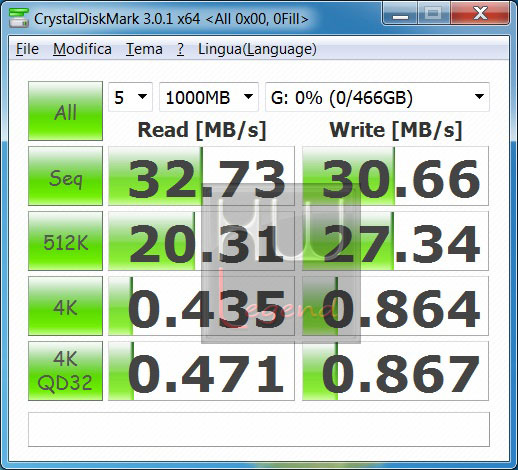The width and height of the screenshot is (518, 470).
Task: Open the Tema menu
Action: (x=144, y=49)
